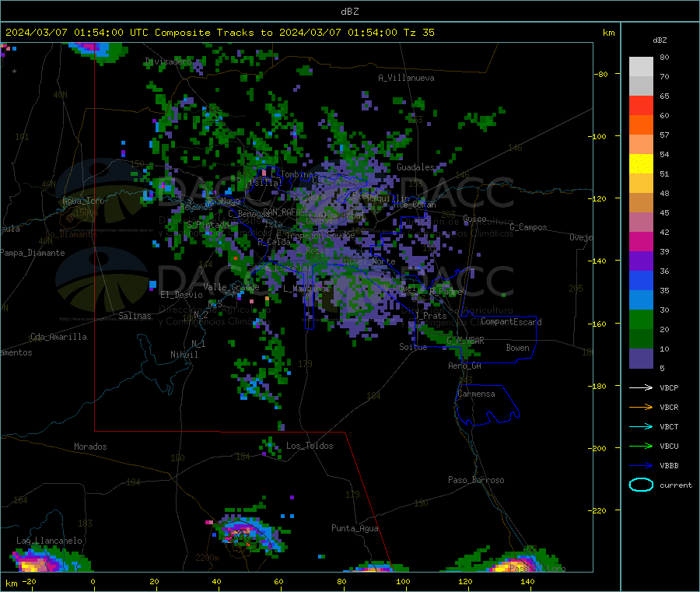Click the 'Guadales' map label
This screenshot has height=592, width=700.
pyautogui.click(x=415, y=167)
